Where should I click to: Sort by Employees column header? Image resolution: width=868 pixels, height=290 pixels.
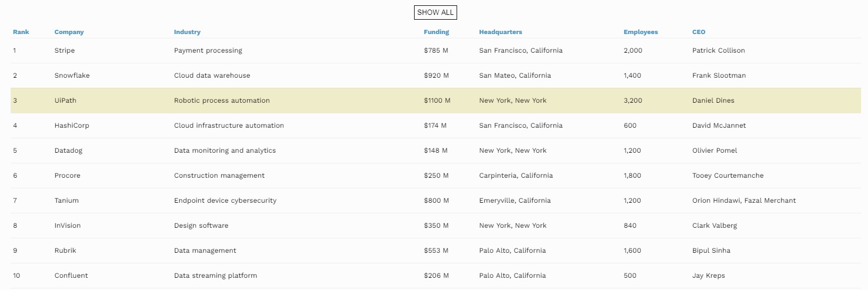pyautogui.click(x=641, y=32)
